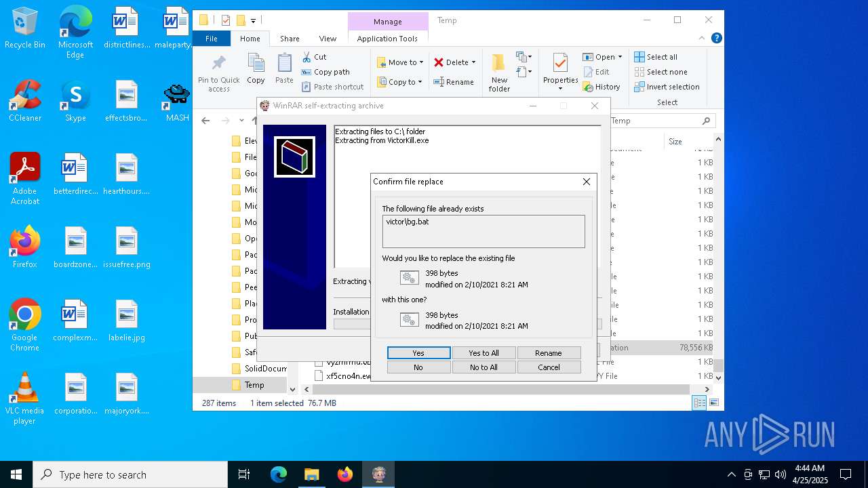The height and width of the screenshot is (488, 868).
Task: Click the Paste icon in ribbon
Action: [x=284, y=69]
